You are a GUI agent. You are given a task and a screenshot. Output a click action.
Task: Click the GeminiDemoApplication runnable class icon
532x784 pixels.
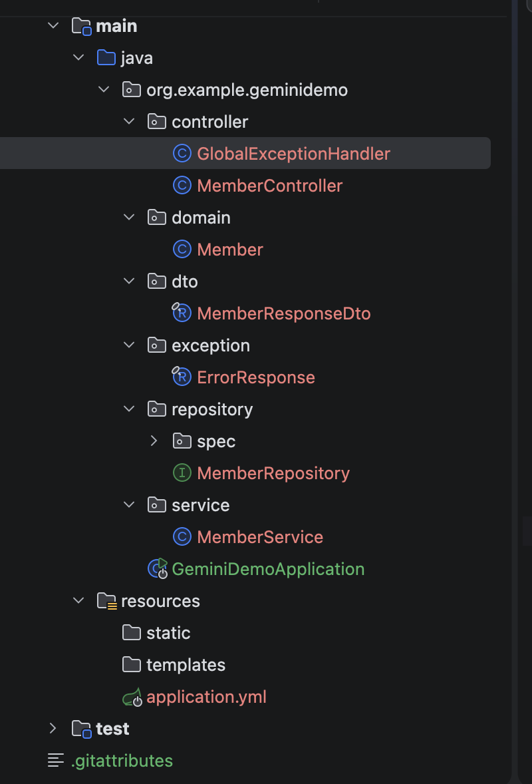pyautogui.click(x=158, y=568)
